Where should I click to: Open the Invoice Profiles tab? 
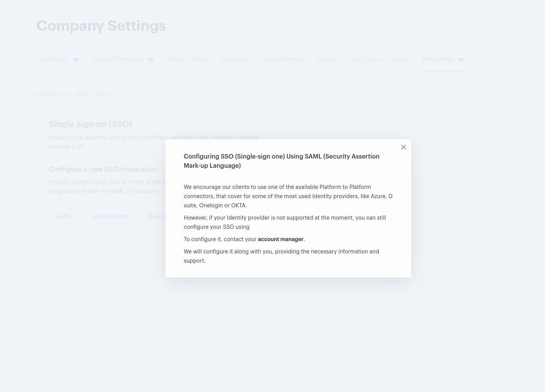pos(187,59)
